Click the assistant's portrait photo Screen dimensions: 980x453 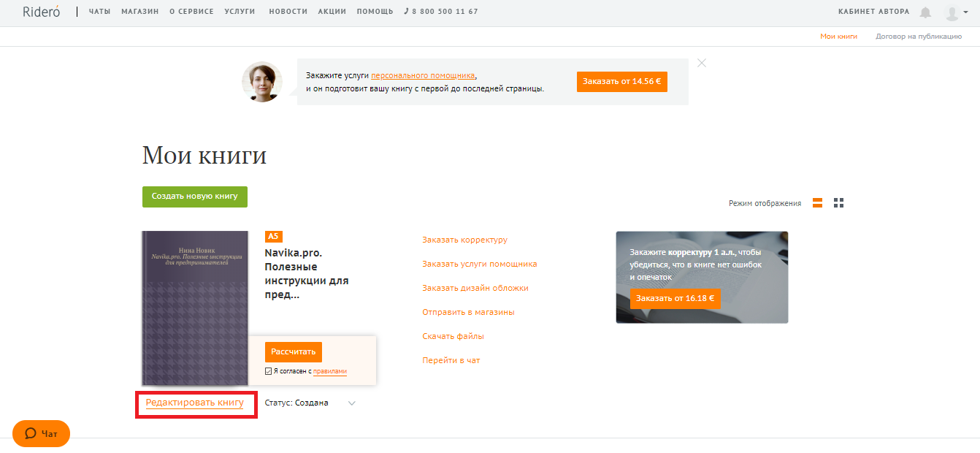pyautogui.click(x=262, y=82)
